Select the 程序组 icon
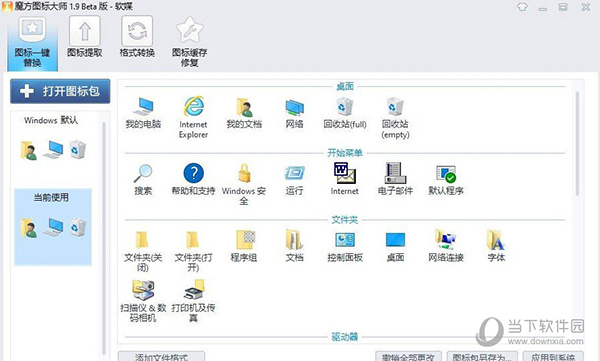 click(244, 246)
